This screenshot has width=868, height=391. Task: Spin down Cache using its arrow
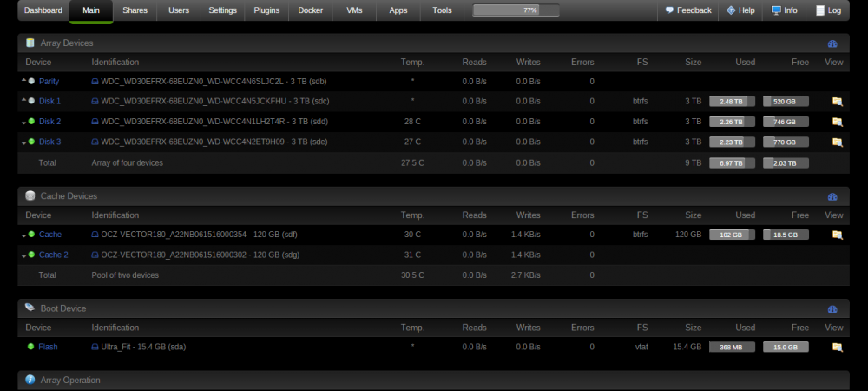point(23,235)
